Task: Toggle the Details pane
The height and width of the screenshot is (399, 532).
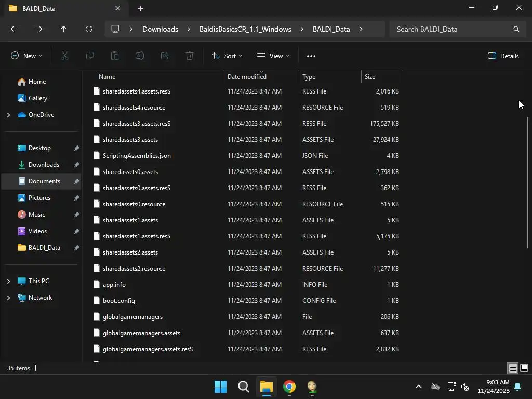Action: [503, 56]
